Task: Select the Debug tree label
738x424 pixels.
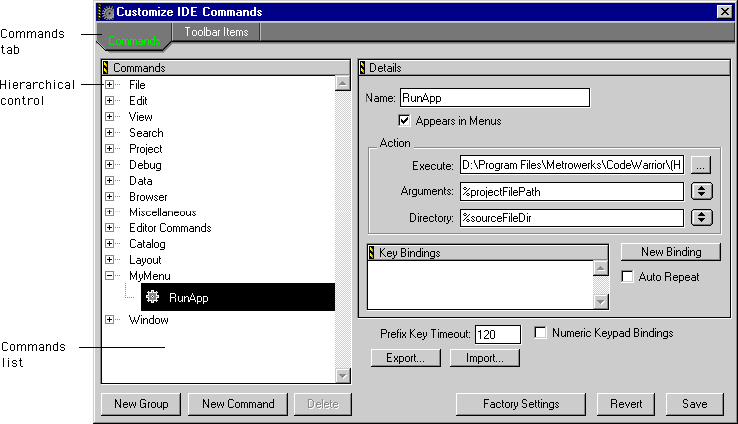Action: pos(145,165)
